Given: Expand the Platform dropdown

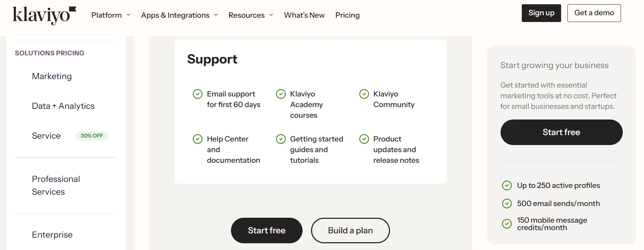Looking at the screenshot, I should [x=110, y=15].
